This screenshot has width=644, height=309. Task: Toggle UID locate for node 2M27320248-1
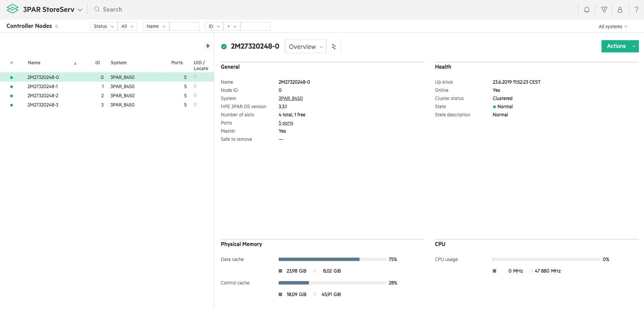click(x=195, y=86)
